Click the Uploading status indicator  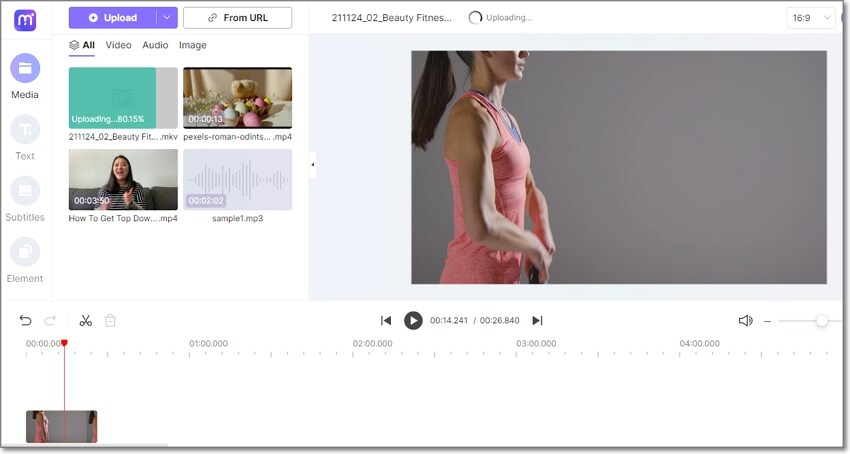[x=500, y=18]
